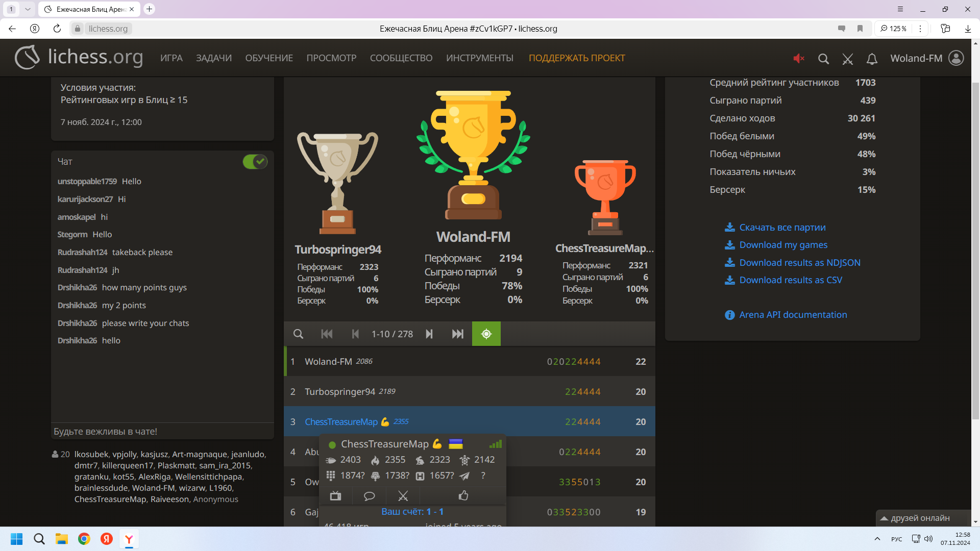Jump to first standings page
Viewport: 980px width, 551px height.
click(327, 334)
